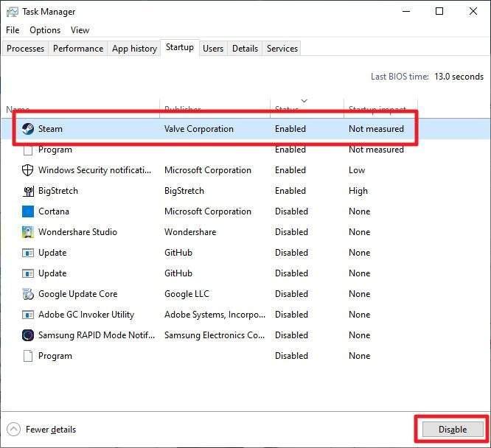Open the View menu
Image resolution: width=491 pixels, height=448 pixels.
click(80, 30)
